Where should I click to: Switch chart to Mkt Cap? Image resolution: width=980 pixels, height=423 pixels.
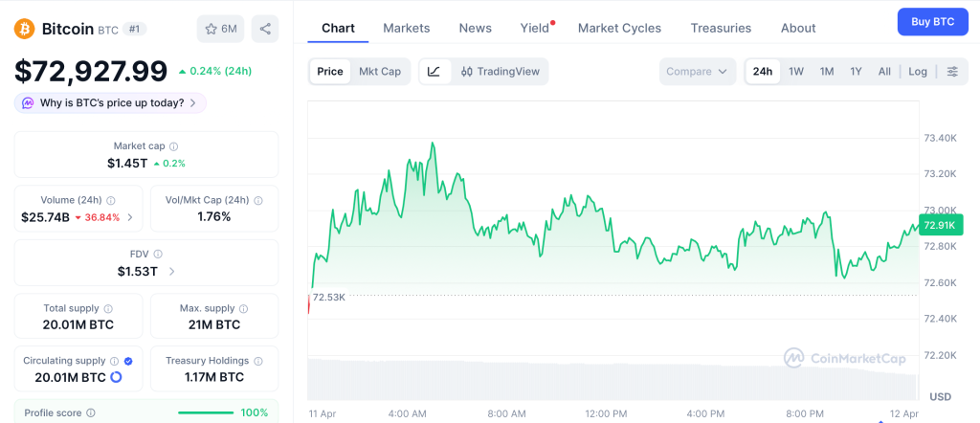pos(380,72)
